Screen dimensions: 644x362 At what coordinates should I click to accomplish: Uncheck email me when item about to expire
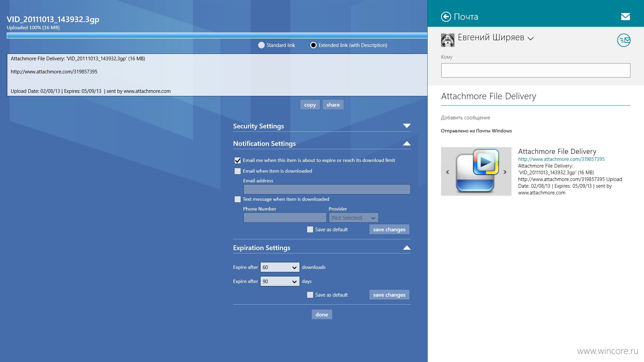tap(237, 161)
